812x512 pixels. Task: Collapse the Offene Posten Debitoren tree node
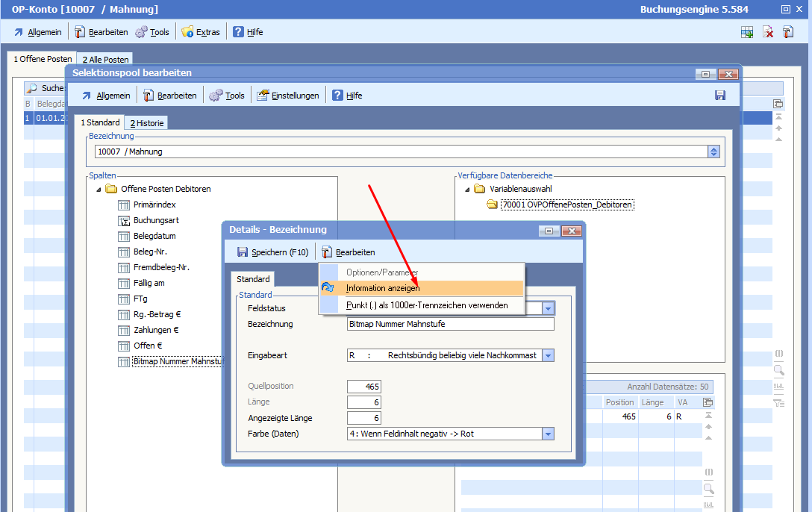pos(99,190)
